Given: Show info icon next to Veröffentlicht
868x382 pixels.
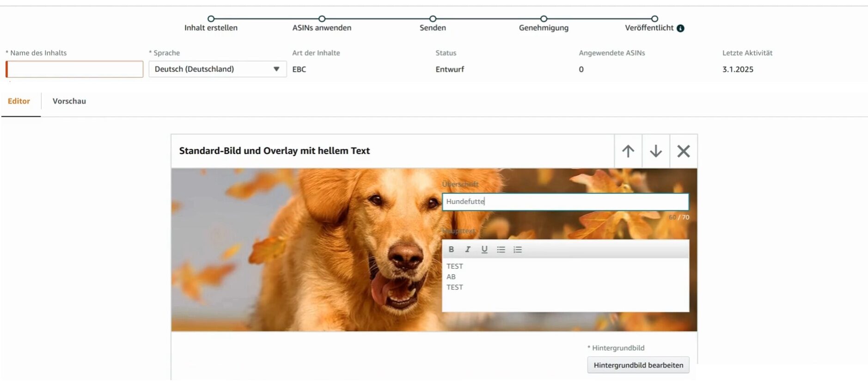Looking at the screenshot, I should point(680,28).
